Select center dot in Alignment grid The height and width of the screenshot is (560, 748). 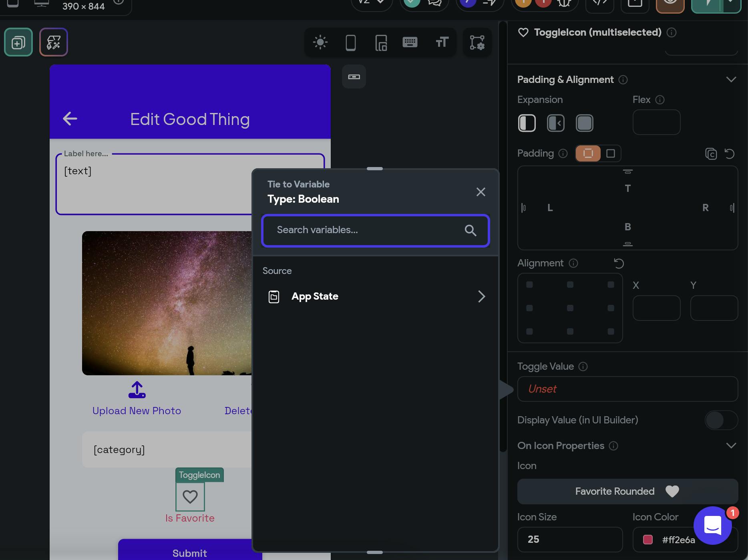(x=570, y=308)
